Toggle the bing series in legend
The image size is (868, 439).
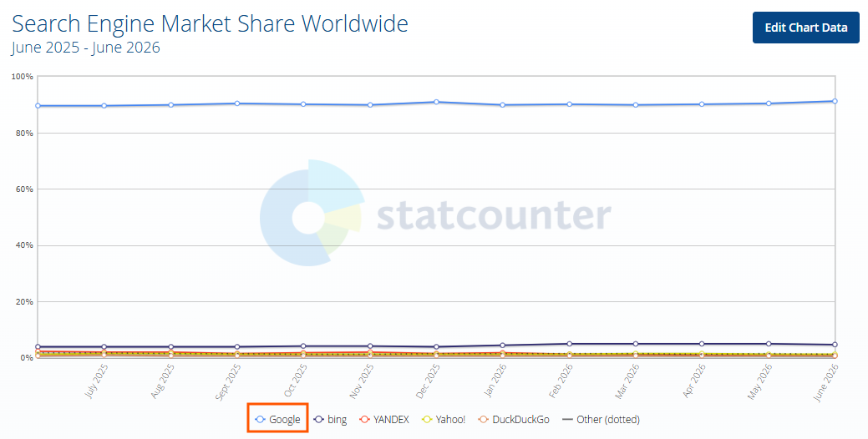pos(330,419)
